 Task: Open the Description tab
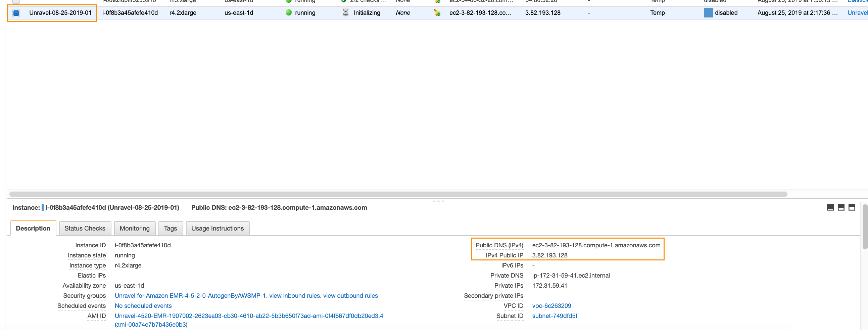(33, 229)
